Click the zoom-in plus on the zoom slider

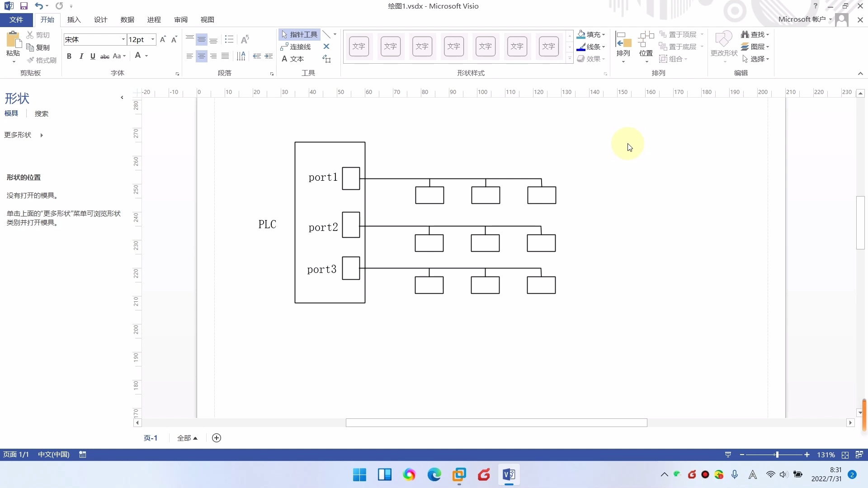point(807,455)
